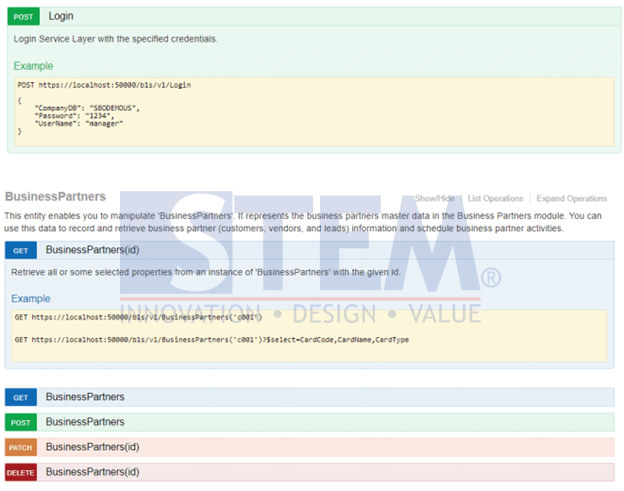624x491 pixels.
Task: Click the Show/Hide link for BusinessPartners
Action: coord(435,198)
